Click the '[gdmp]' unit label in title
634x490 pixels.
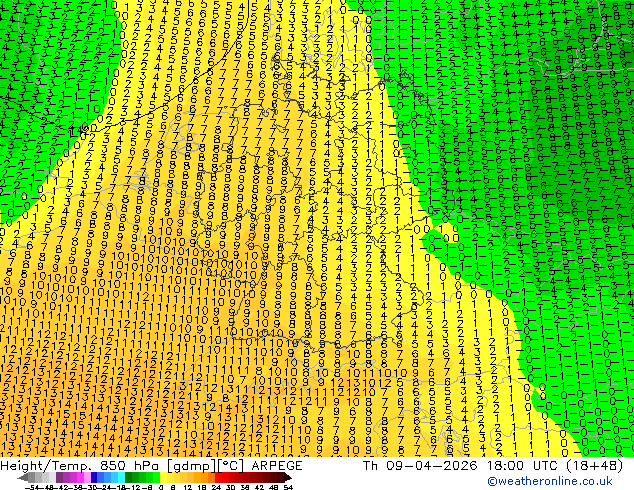tap(192, 466)
